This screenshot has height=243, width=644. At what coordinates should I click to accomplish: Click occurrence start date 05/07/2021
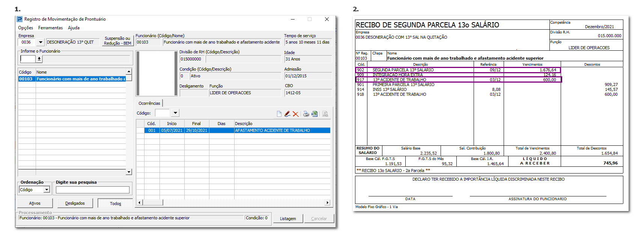point(172,130)
